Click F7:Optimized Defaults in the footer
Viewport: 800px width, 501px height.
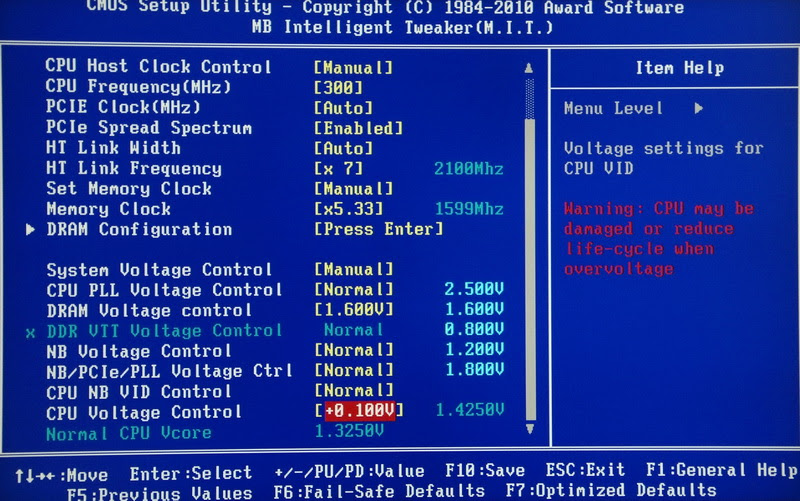tap(611, 490)
